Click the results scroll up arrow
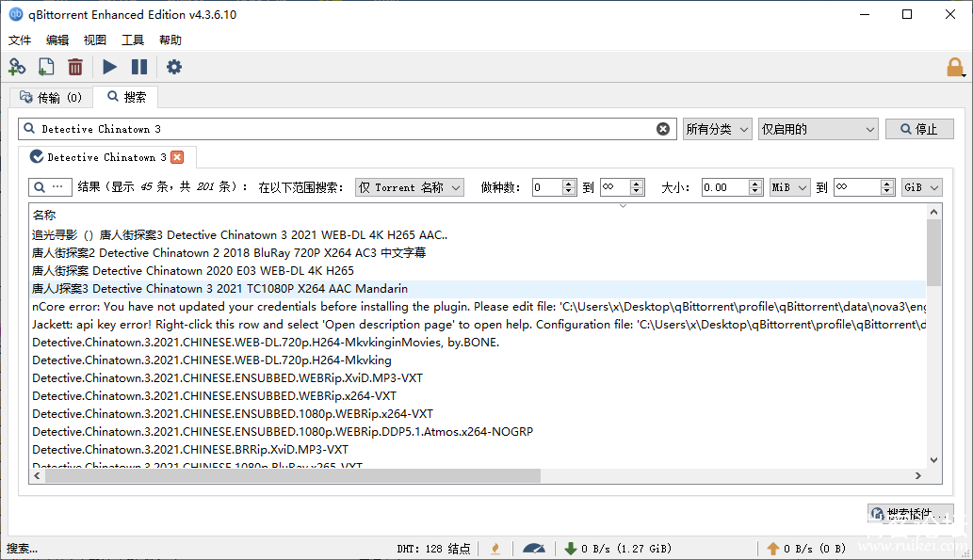The width and height of the screenshot is (973, 560). click(x=933, y=212)
